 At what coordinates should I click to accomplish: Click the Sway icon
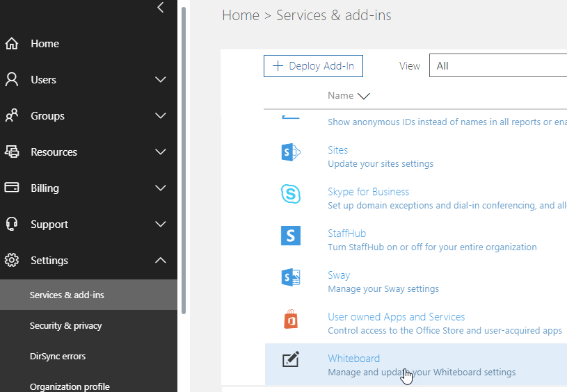point(291,277)
